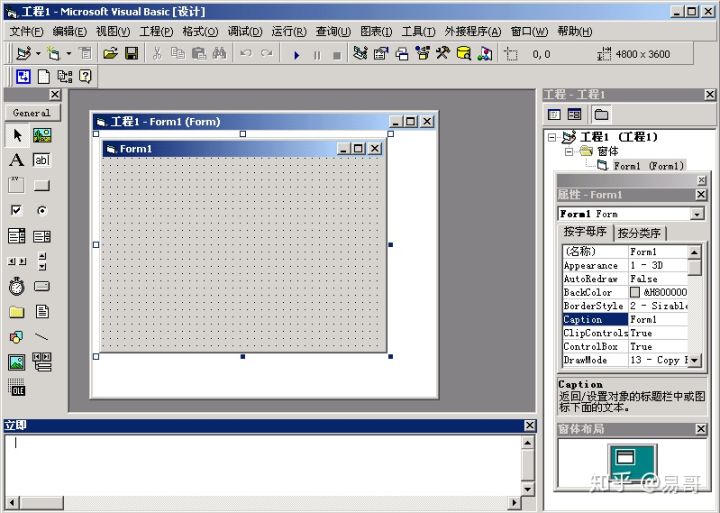Collapse the 窗体 forms folder node
This screenshot has width=720, height=513.
click(568, 151)
